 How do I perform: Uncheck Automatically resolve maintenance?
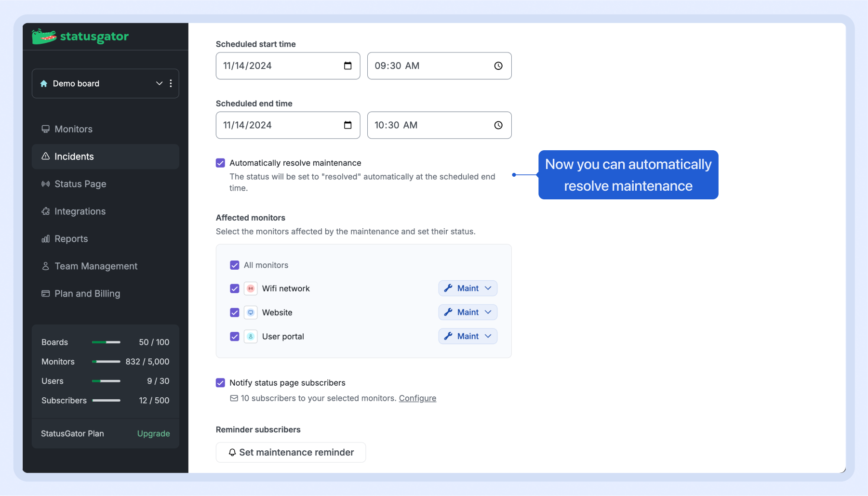[220, 163]
